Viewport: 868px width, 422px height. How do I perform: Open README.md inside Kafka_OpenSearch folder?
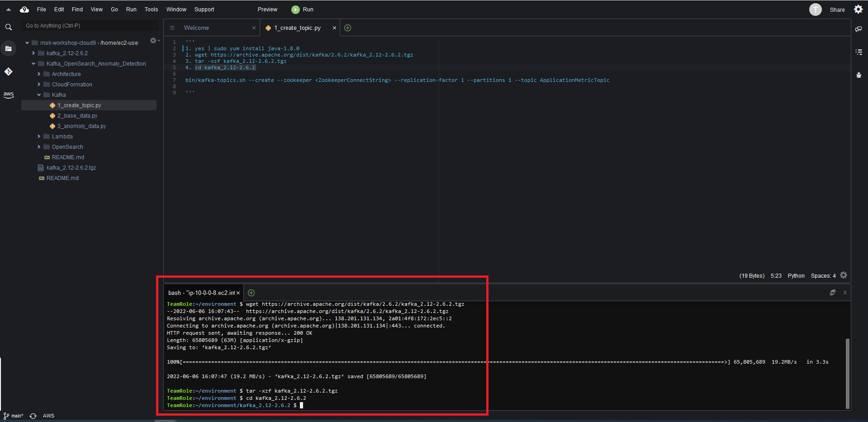68,157
